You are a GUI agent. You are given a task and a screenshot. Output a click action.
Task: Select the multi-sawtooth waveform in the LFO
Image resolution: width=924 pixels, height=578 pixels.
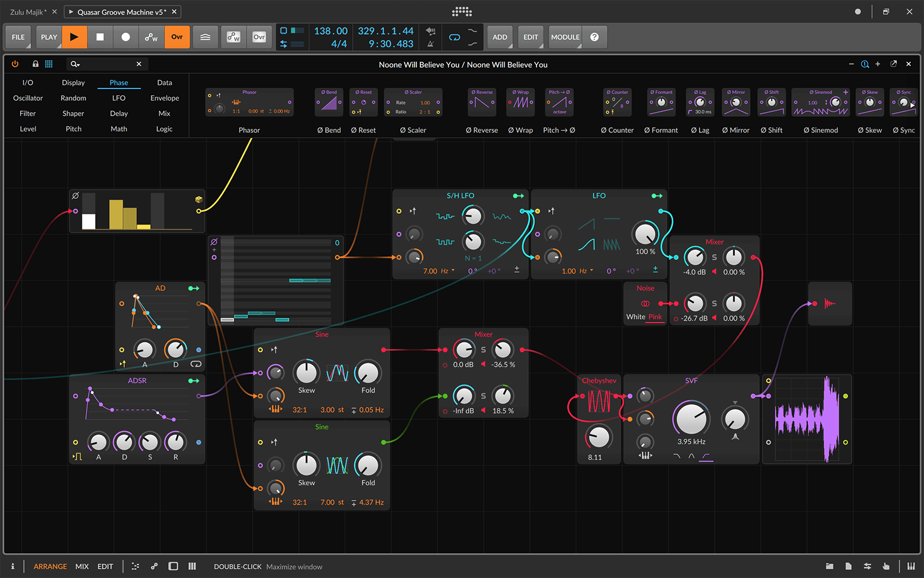click(612, 245)
